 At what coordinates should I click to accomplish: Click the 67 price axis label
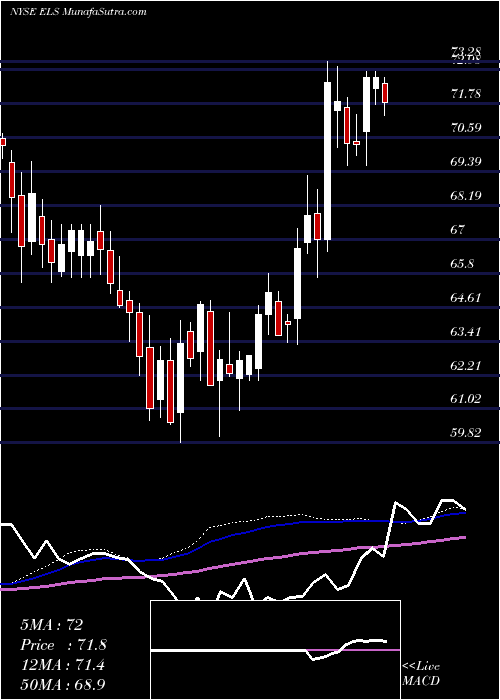pyautogui.click(x=459, y=229)
